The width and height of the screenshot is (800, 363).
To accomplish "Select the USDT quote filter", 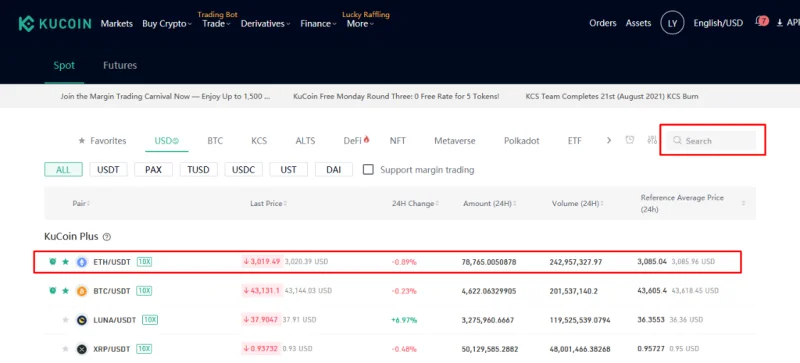I will (108, 170).
